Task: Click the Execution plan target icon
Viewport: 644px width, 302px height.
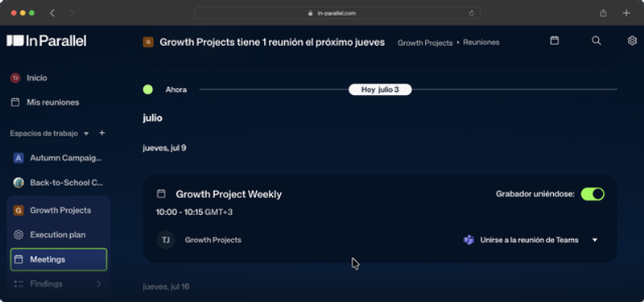Action: pyautogui.click(x=19, y=235)
